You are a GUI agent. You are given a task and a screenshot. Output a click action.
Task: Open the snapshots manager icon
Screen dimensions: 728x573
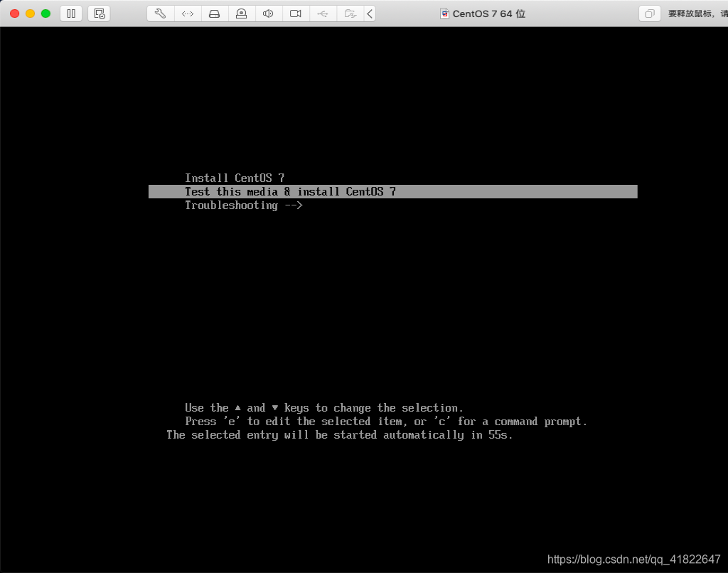pos(100,14)
